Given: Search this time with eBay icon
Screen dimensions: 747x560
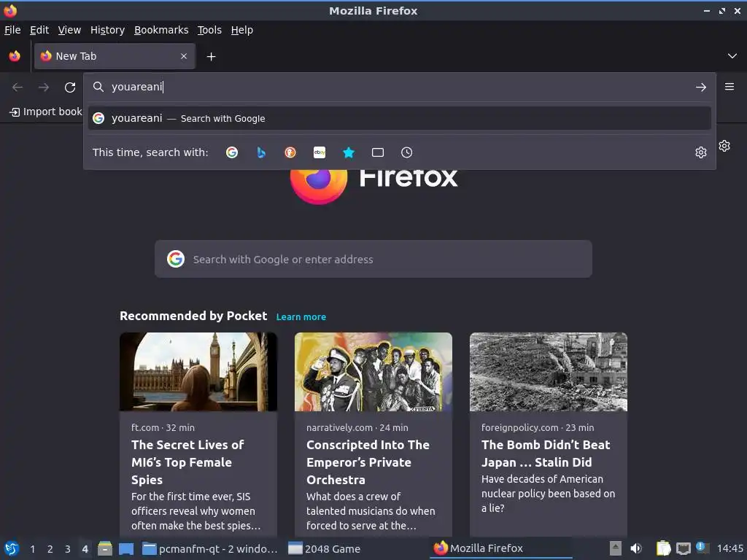Looking at the screenshot, I should tap(320, 152).
